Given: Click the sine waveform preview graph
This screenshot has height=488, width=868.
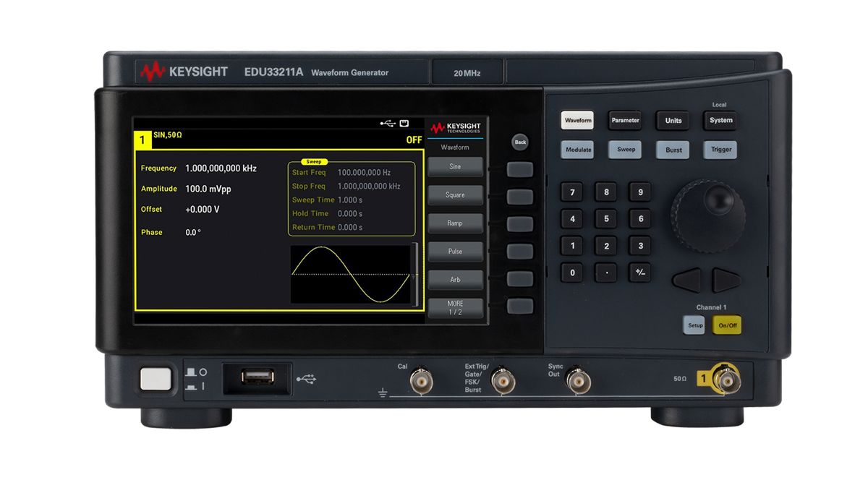Looking at the screenshot, I should 351,274.
